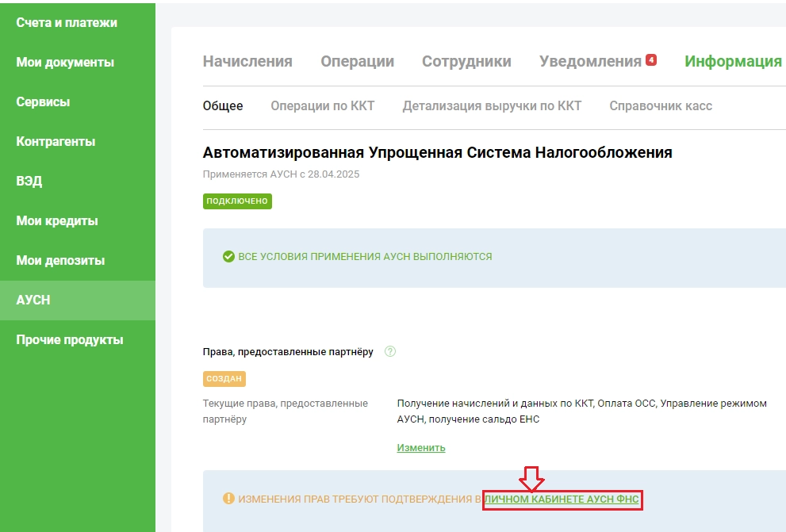Switch to the Сотрудники tab
786x532 pixels.
(x=466, y=62)
